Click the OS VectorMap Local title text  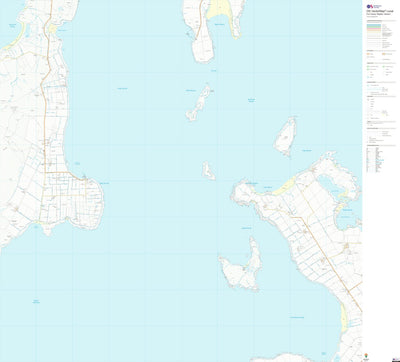pyautogui.click(x=379, y=11)
